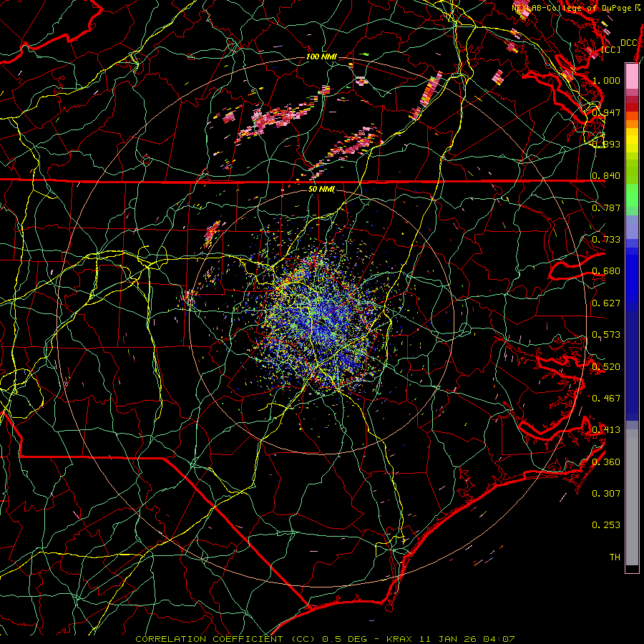Select the 0.307 scale value
Viewport: 644px width, 644px height.
(x=606, y=494)
